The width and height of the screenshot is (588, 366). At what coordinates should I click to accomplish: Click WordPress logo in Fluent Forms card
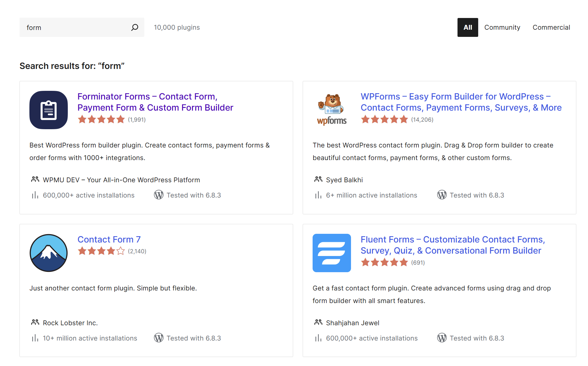(x=442, y=338)
